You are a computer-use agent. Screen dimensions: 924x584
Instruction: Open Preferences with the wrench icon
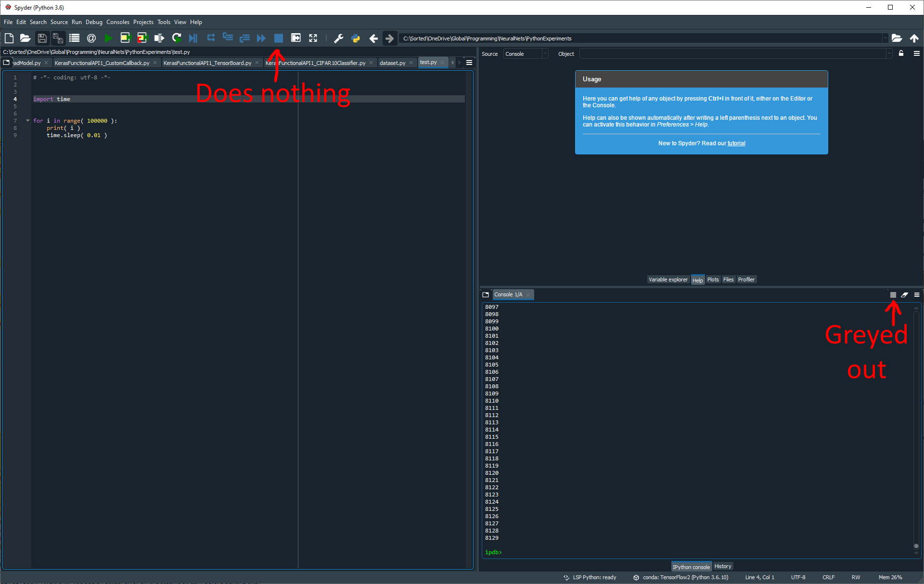pos(338,38)
